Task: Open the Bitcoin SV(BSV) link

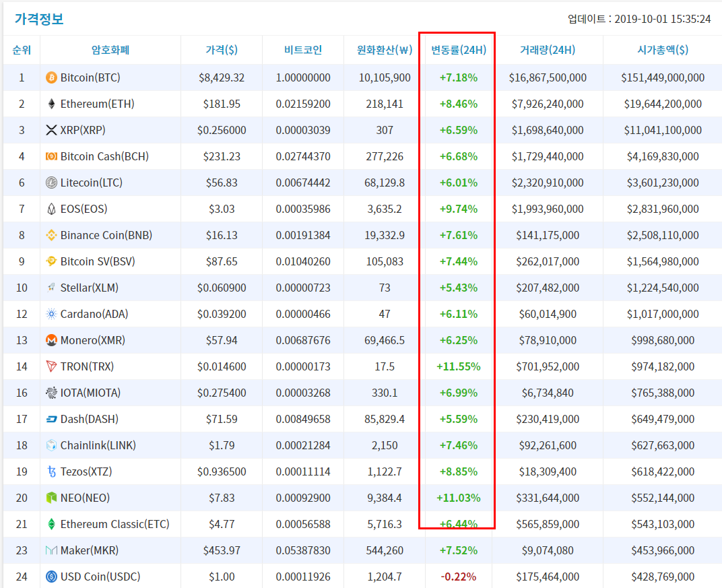Action: [98, 261]
